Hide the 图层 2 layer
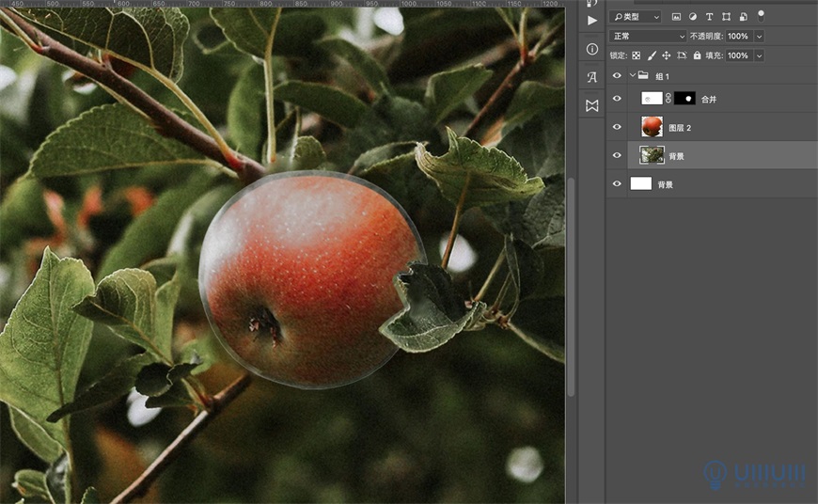Screen dimensions: 818x504 pos(617,127)
